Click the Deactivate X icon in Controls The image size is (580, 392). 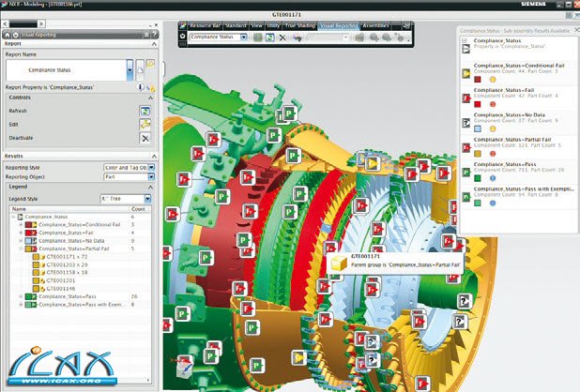pyautogui.click(x=145, y=138)
